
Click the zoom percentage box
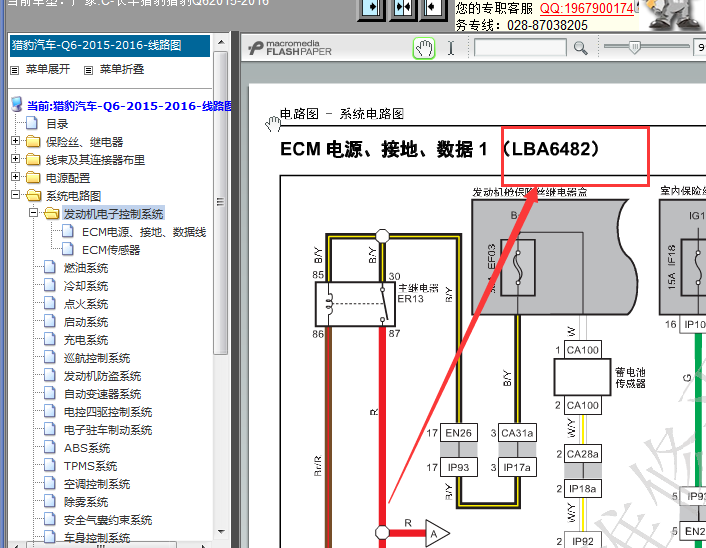700,47
